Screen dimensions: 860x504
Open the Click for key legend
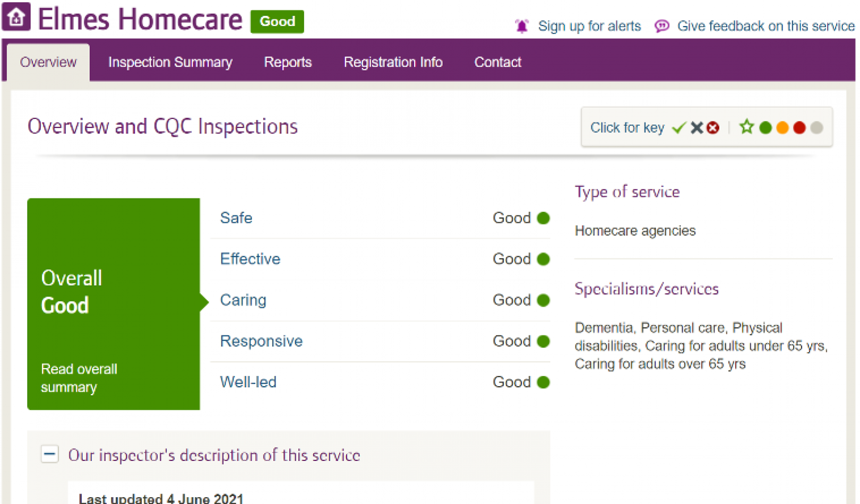[627, 128]
